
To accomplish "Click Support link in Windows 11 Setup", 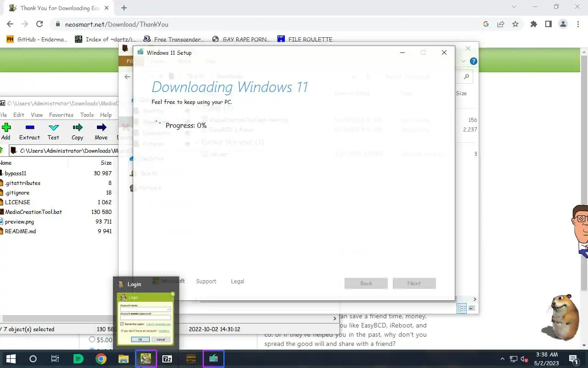I will pos(206,281).
